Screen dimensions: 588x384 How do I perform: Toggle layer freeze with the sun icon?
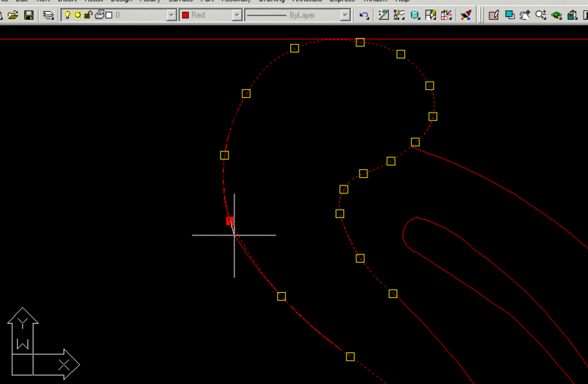click(78, 15)
